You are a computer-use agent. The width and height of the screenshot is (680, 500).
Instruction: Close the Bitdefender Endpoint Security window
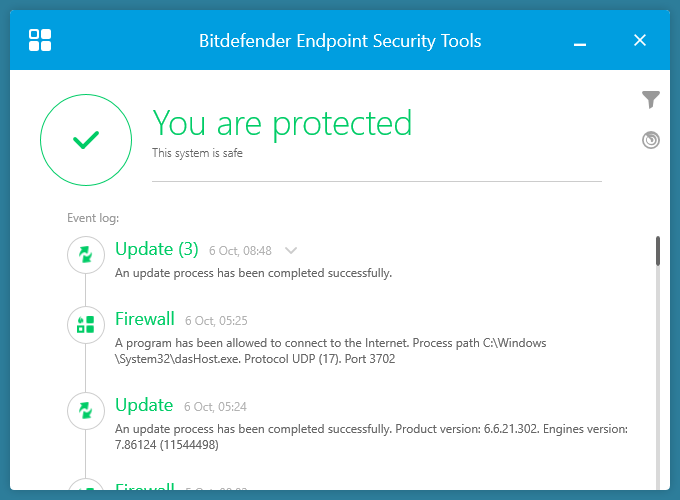point(640,41)
